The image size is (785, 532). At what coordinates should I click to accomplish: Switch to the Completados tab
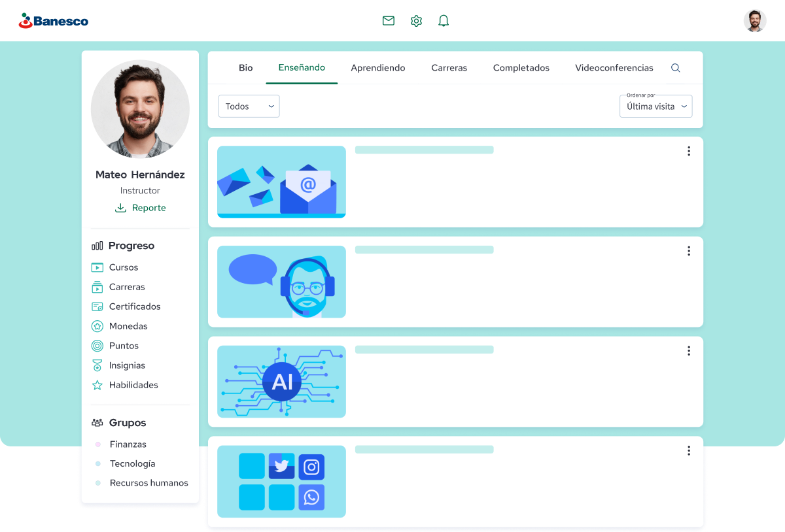[x=521, y=68]
